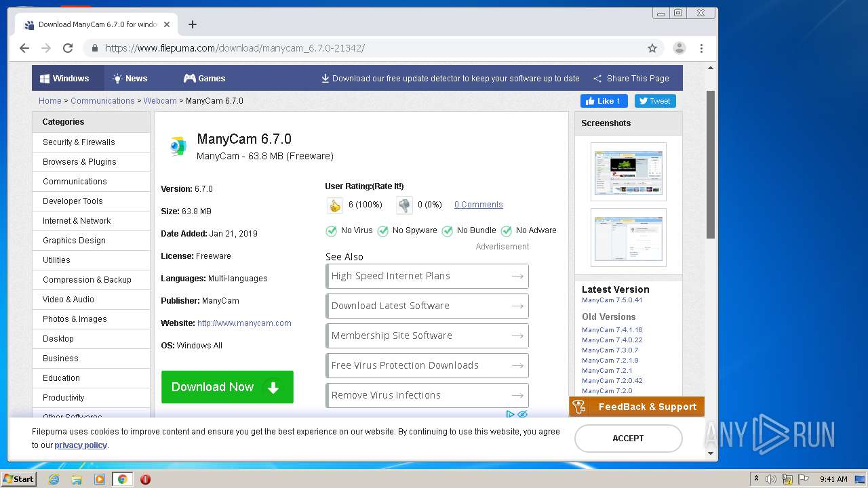Screen dimensions: 868x488
Task: Open Photos & Images category
Action: click(91, 319)
